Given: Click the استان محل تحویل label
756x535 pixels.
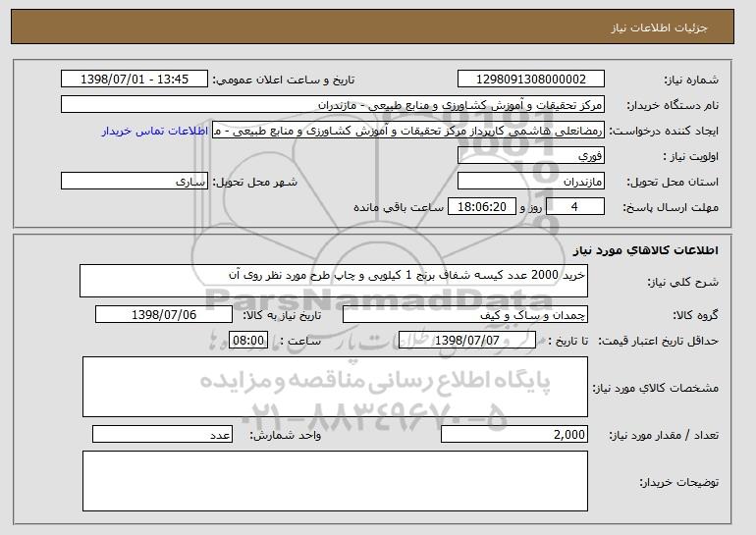Looking at the screenshot, I should coord(673,182).
